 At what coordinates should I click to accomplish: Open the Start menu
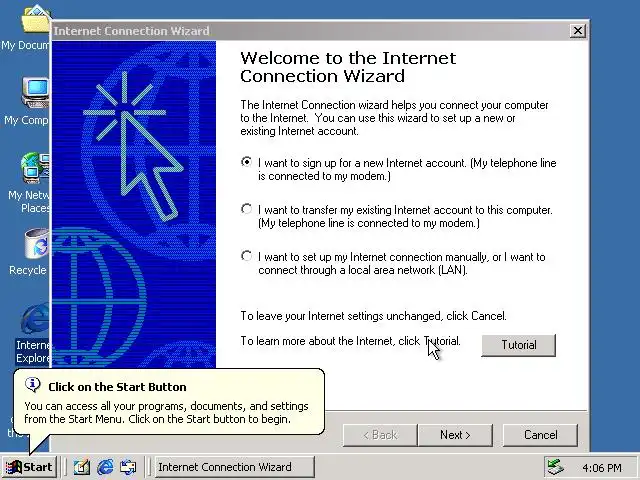pyautogui.click(x=29, y=467)
